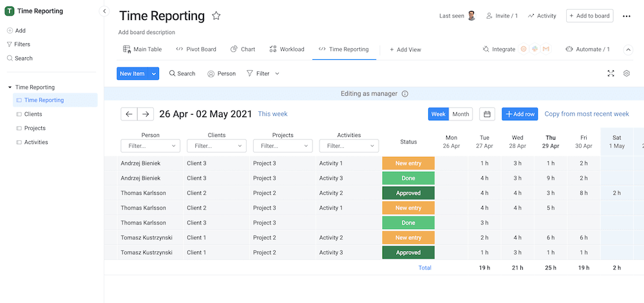Open the calendar date picker
The height and width of the screenshot is (303, 644).
tap(487, 114)
